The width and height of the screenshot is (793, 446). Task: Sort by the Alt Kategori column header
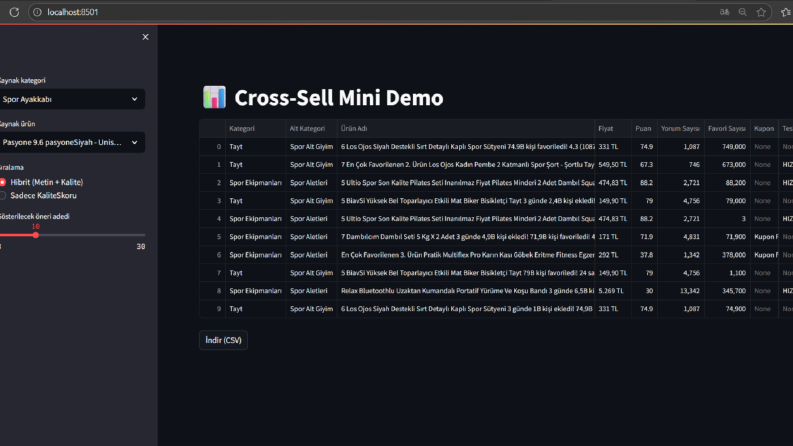click(x=312, y=128)
